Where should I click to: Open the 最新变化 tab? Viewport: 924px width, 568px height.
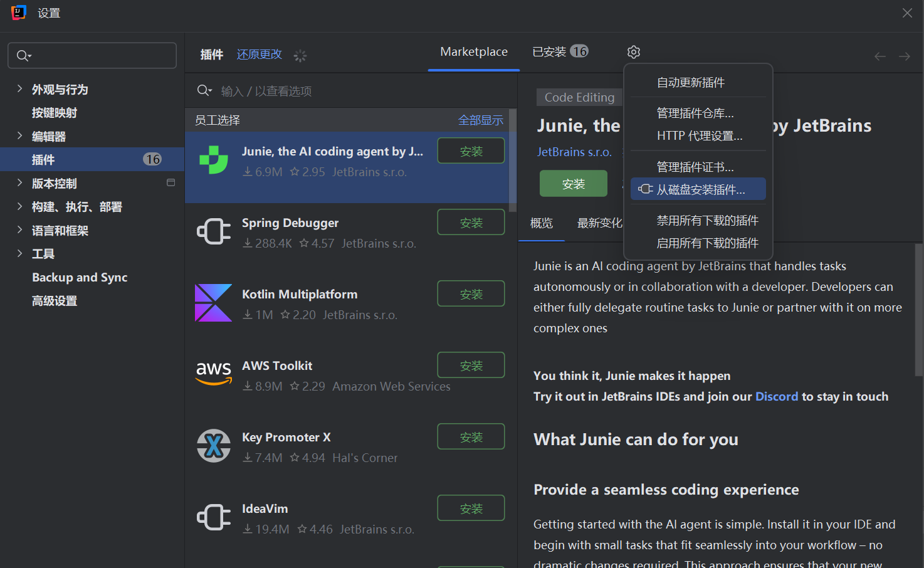point(599,223)
